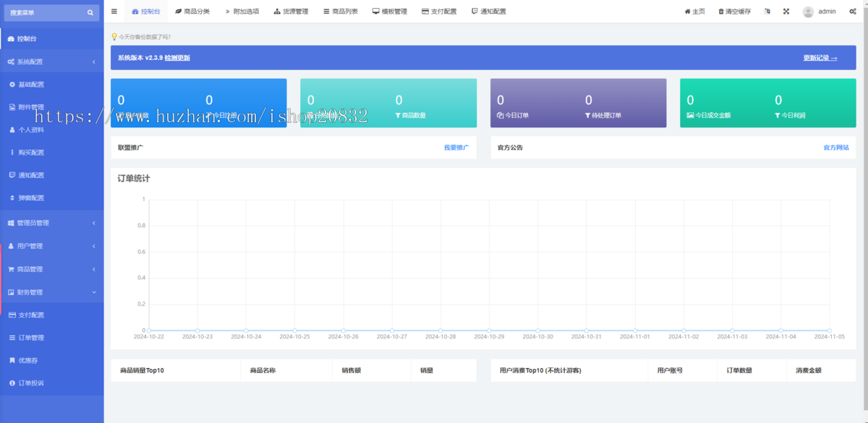
Task: Switch to the 商品分类 tab
Action: pos(192,12)
